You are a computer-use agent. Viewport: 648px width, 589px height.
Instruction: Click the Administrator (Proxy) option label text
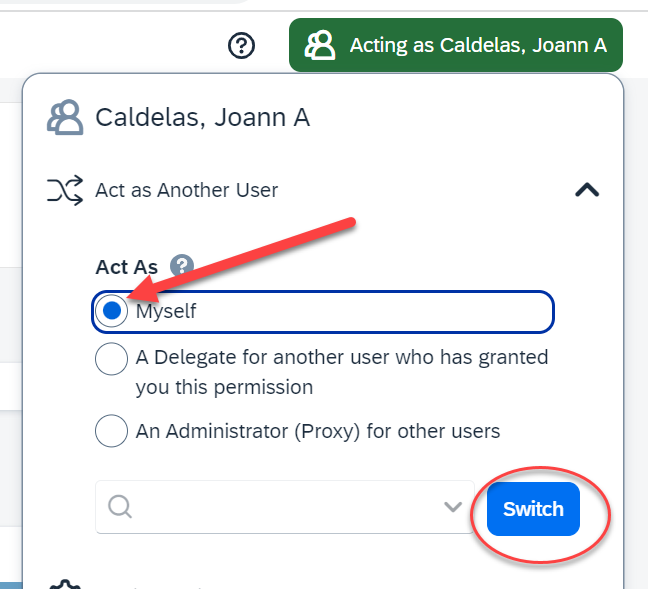318,432
